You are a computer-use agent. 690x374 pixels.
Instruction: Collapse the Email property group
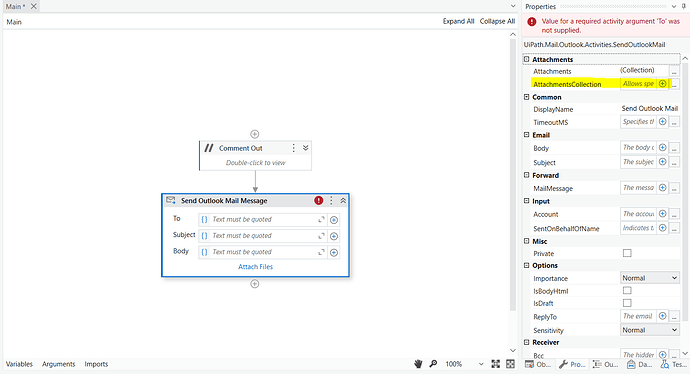(x=526, y=135)
